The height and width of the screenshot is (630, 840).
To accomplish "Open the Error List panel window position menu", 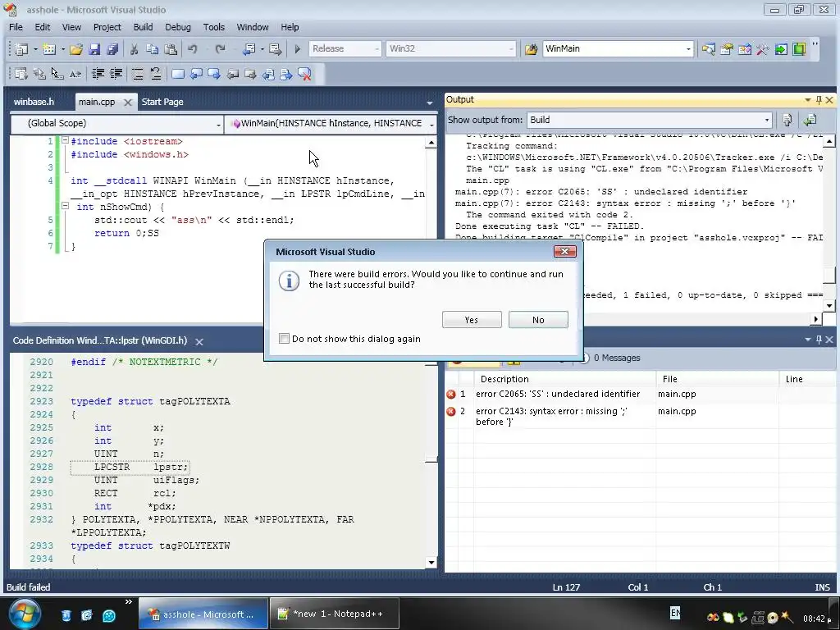I will click(807, 340).
